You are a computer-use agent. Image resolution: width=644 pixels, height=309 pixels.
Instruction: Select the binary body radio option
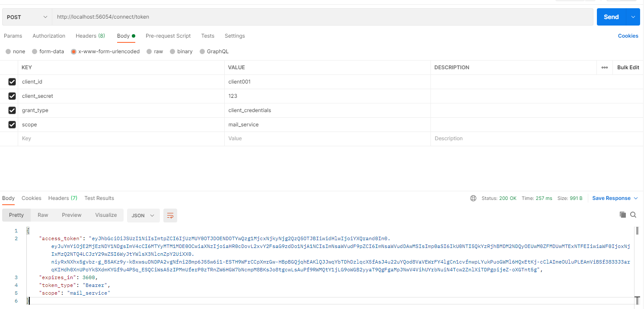(x=173, y=51)
